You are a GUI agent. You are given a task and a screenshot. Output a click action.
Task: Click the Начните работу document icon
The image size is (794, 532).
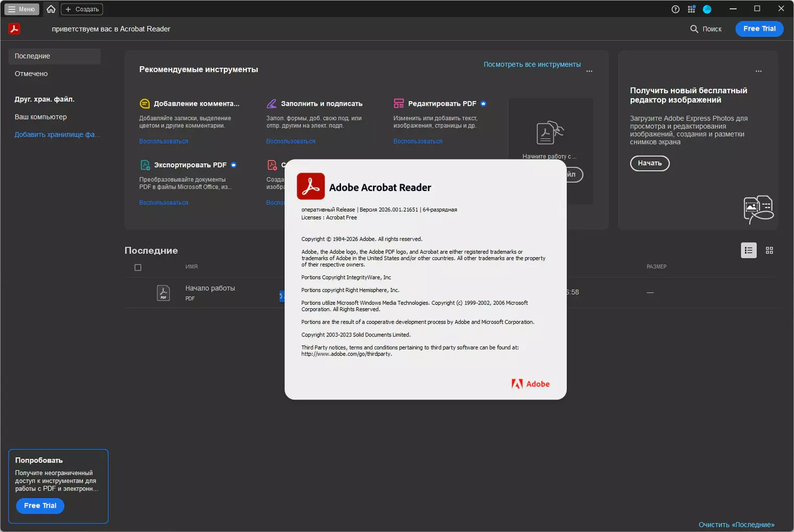pos(550,132)
